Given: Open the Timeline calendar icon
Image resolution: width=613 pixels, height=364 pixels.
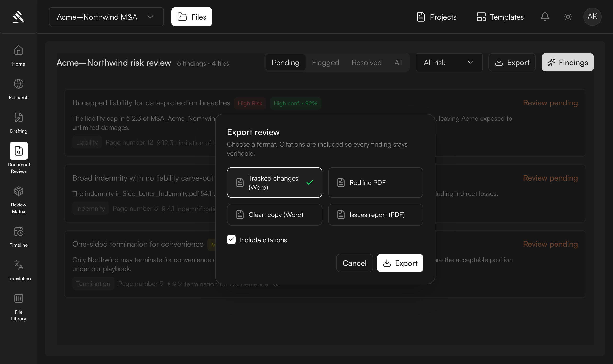Looking at the screenshot, I should click(x=19, y=231).
